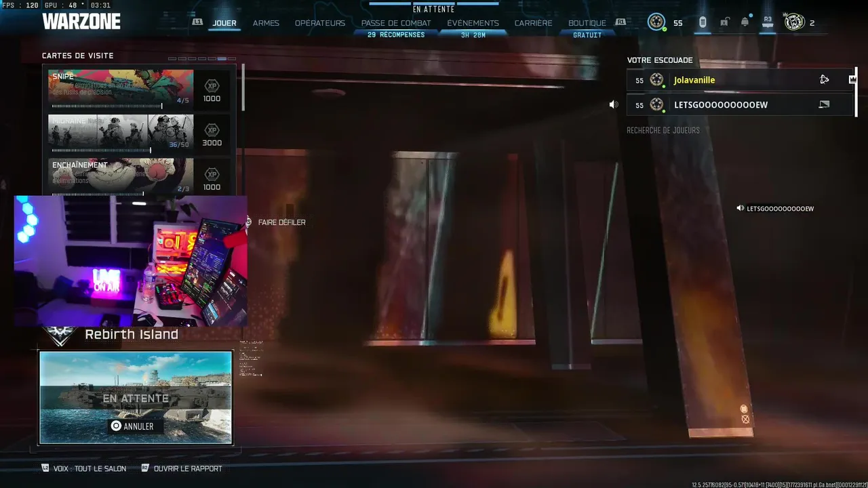868x488 pixels.
Task: Click the stick icon beside FAIRE DÉFILER
Action: [249, 222]
